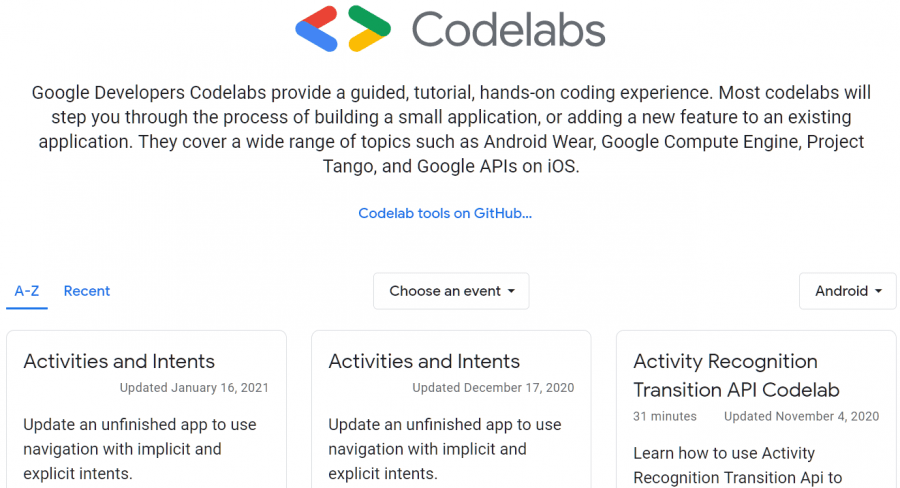Image resolution: width=900 pixels, height=488 pixels.
Task: Click the red and blue left chevron logo
Action: pyautogui.click(x=318, y=29)
